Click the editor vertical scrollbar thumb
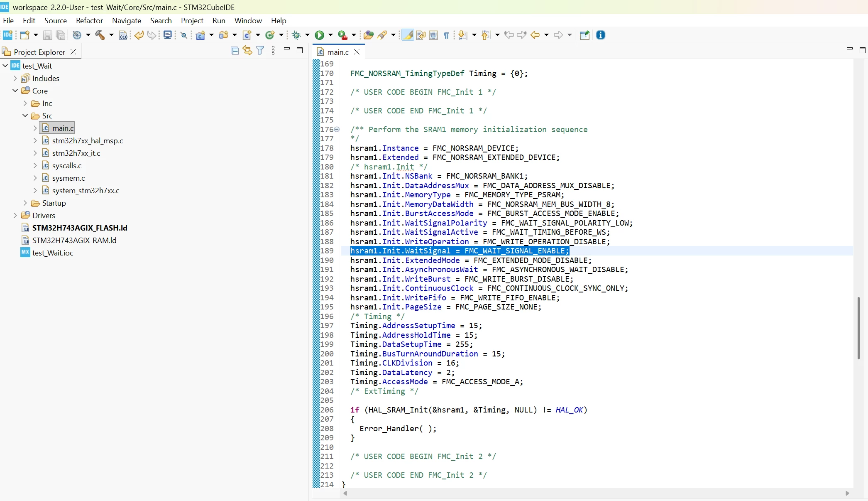Viewport: 868px width, 501px height. click(x=858, y=328)
